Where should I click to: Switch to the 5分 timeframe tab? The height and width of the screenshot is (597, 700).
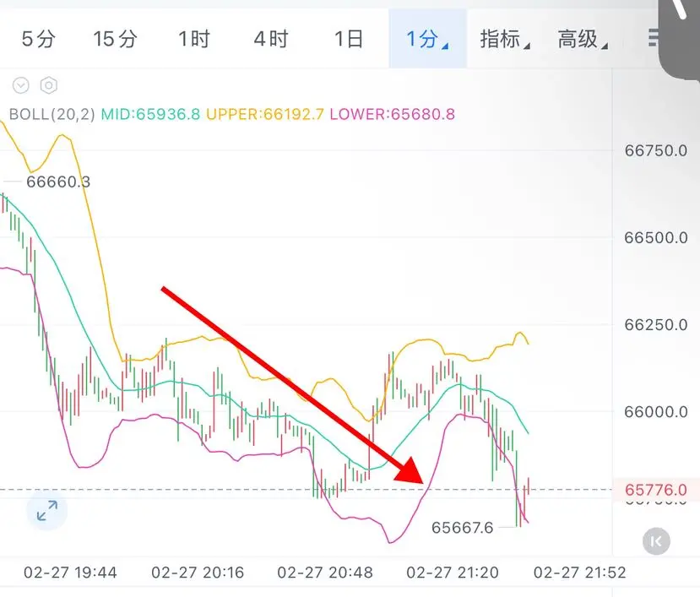click(x=38, y=39)
